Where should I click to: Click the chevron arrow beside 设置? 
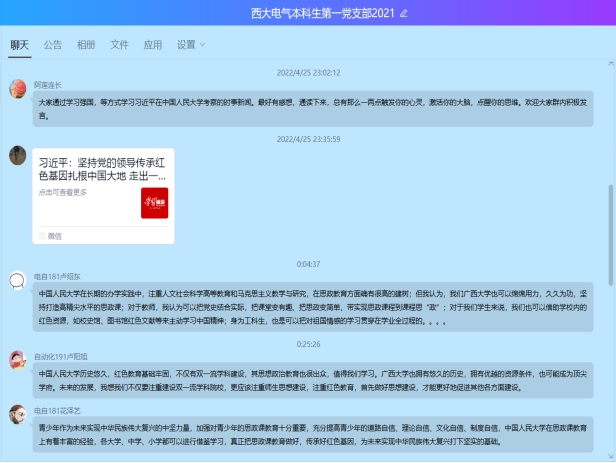click(203, 45)
